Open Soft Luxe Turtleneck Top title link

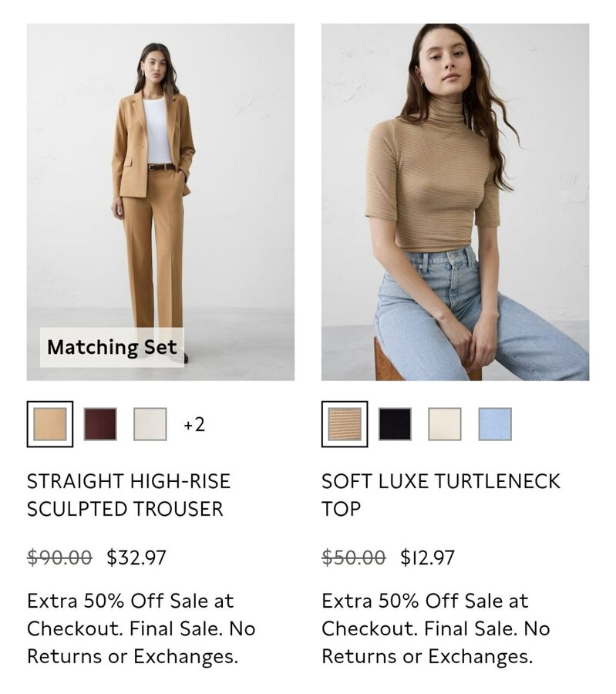tap(441, 495)
